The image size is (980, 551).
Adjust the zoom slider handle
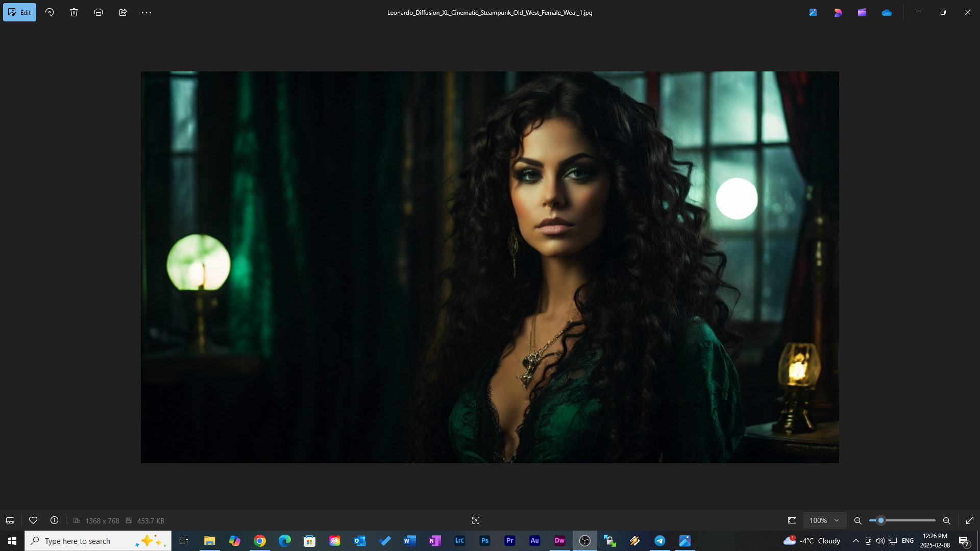click(x=880, y=520)
